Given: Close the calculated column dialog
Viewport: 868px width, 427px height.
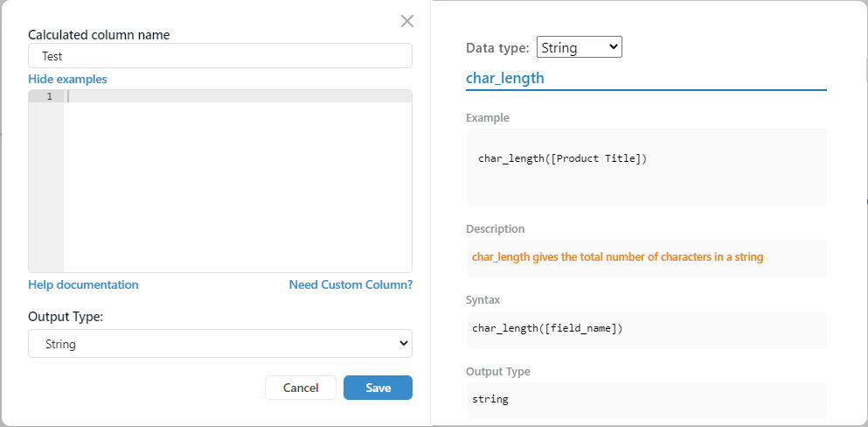Looking at the screenshot, I should point(407,21).
